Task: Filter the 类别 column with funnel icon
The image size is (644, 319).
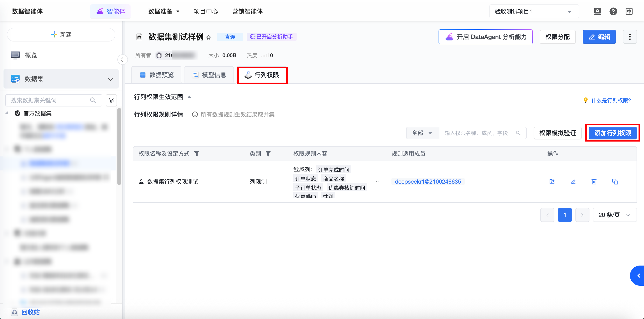Action: pos(268,154)
